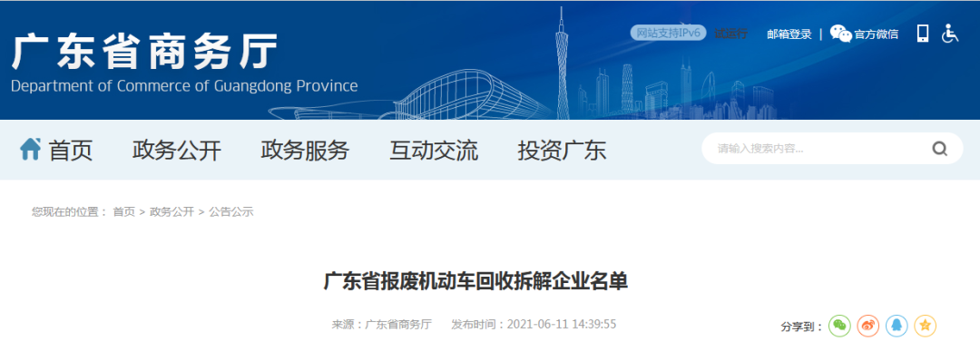Open the mobile phone version icon
The image size is (980, 352).
coord(923,34)
